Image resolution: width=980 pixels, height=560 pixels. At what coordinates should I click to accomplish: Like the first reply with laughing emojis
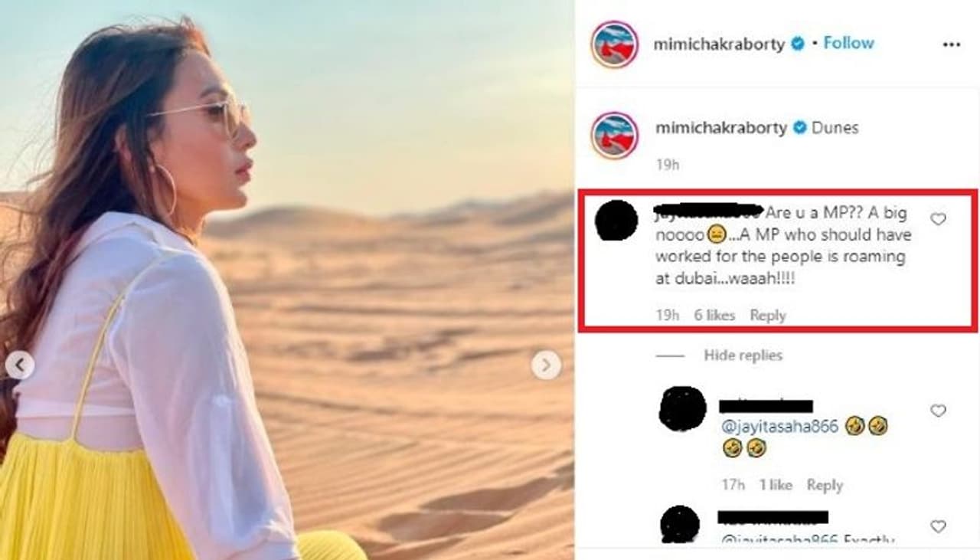938,411
